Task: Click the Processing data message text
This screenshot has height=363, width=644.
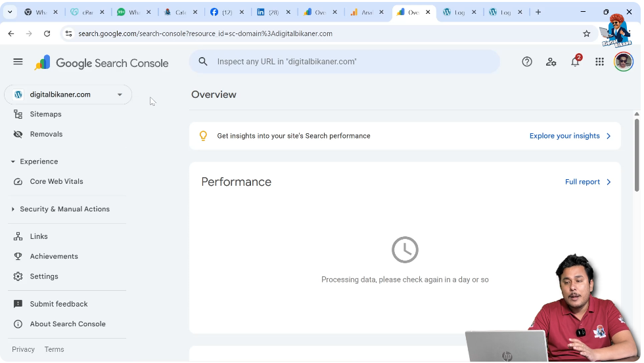Action: coord(405,280)
